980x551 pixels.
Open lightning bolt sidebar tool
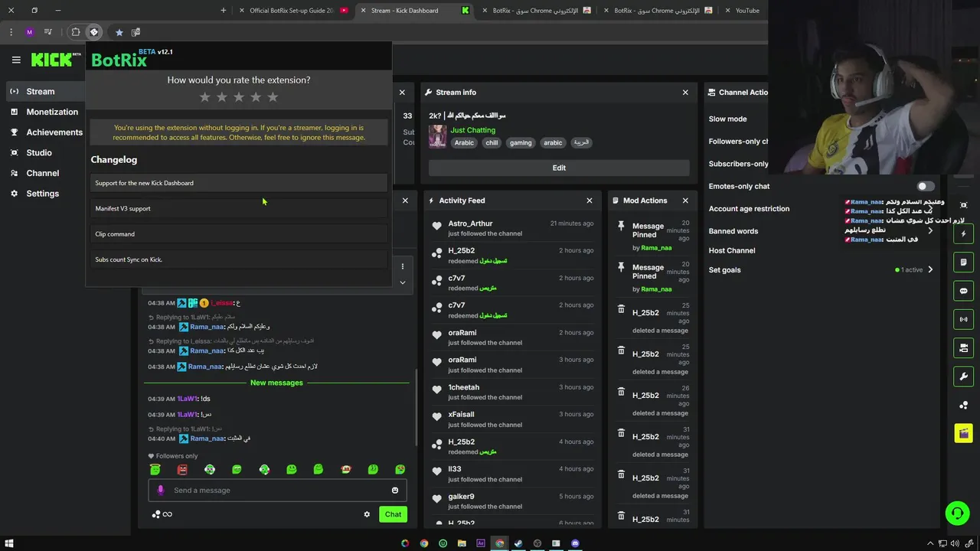pos(963,233)
